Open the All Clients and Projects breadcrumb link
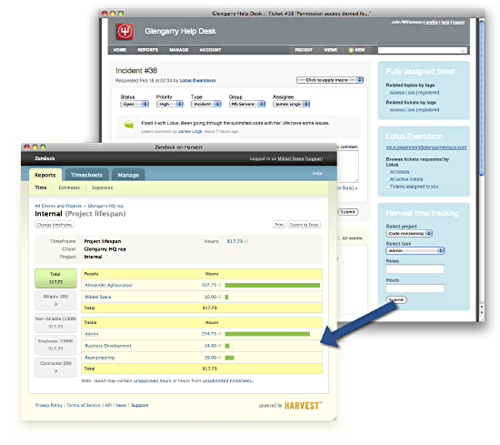The height and width of the screenshot is (445, 500). (58, 206)
